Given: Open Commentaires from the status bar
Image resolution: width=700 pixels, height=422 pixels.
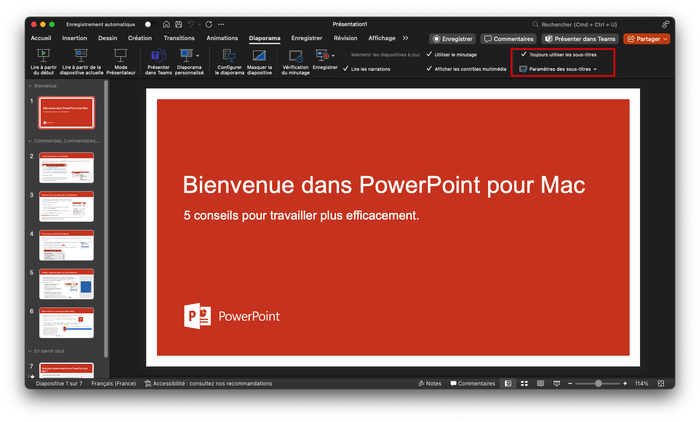Looking at the screenshot, I should click(x=473, y=383).
